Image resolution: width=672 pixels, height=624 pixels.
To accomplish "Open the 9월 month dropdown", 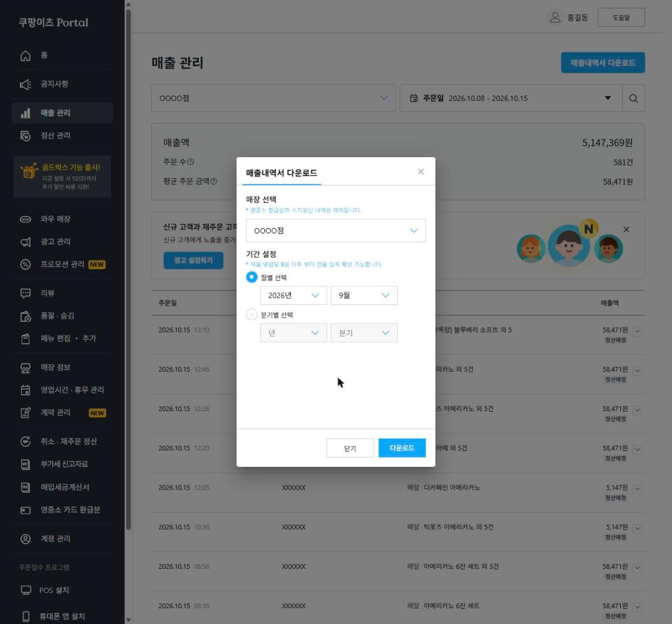I will point(364,296).
